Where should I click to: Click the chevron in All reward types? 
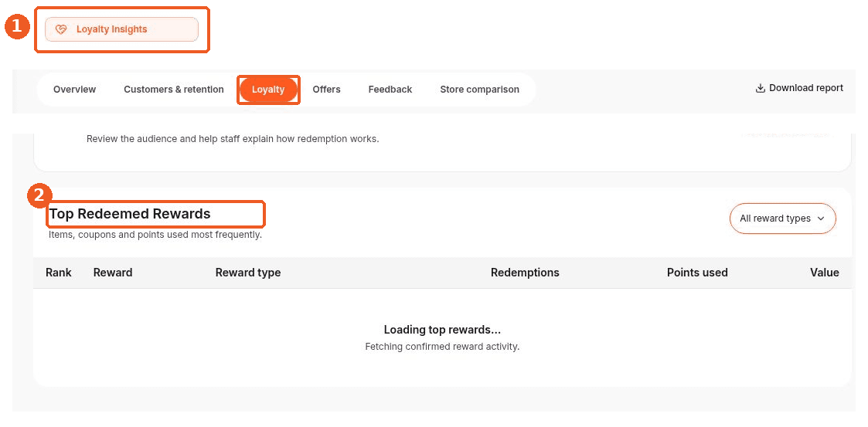pos(821,219)
